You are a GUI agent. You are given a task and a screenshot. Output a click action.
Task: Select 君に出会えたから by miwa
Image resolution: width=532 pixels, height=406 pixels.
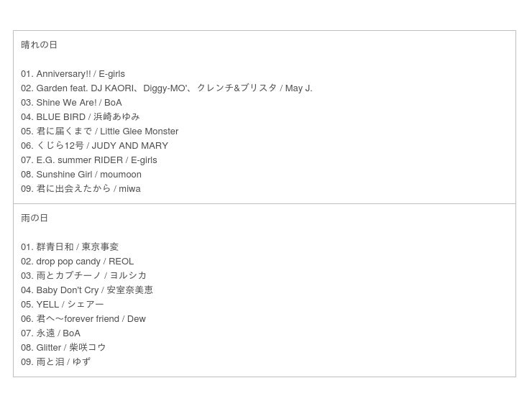point(81,188)
